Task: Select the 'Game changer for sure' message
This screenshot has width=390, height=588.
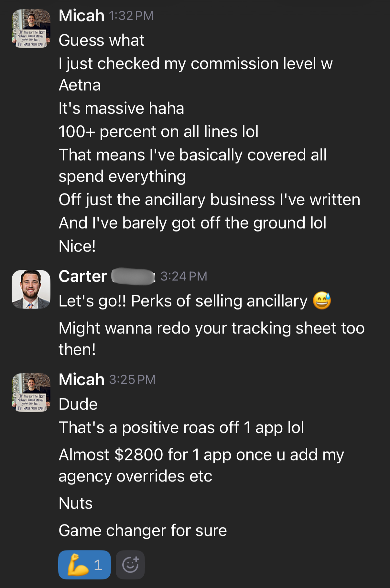Action: [143, 531]
